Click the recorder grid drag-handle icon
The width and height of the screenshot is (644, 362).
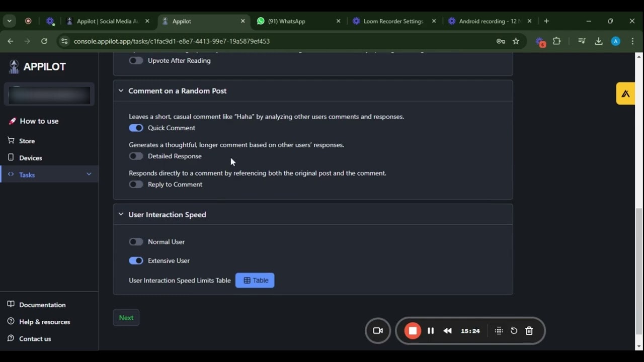tap(499, 331)
